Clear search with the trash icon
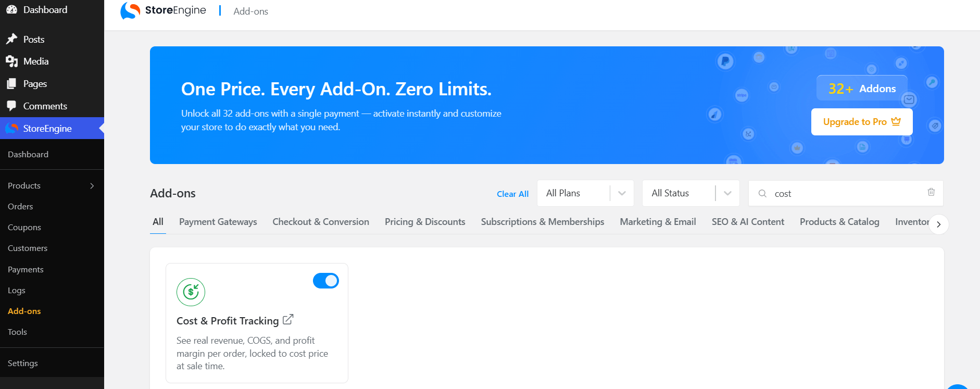This screenshot has width=980, height=389. click(x=931, y=192)
